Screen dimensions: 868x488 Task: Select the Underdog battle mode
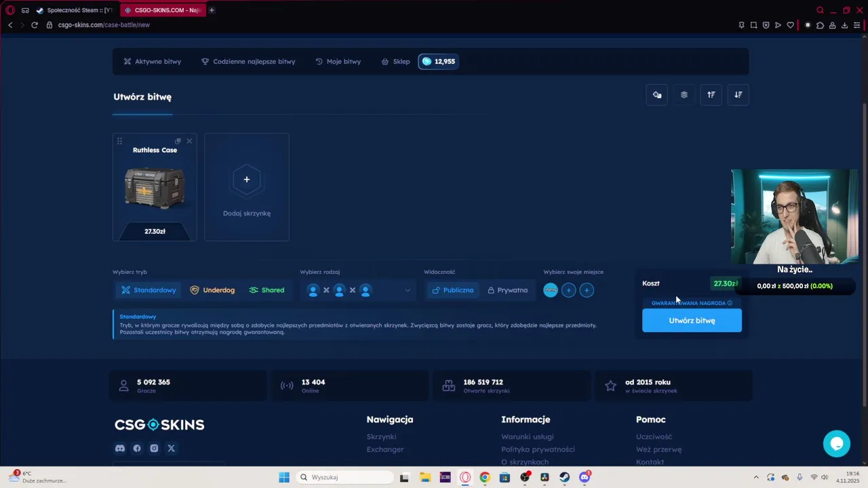click(x=212, y=290)
